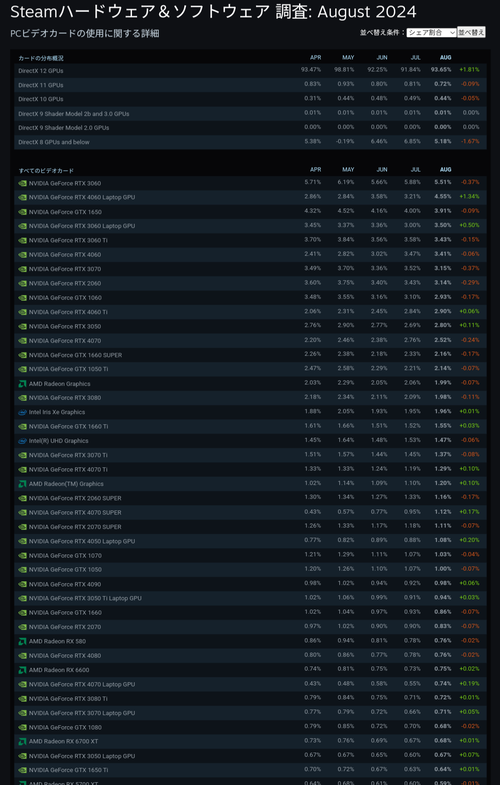500x785 pixels.
Task: Select the DirectX 11 GPUs row label
Action: [41, 85]
